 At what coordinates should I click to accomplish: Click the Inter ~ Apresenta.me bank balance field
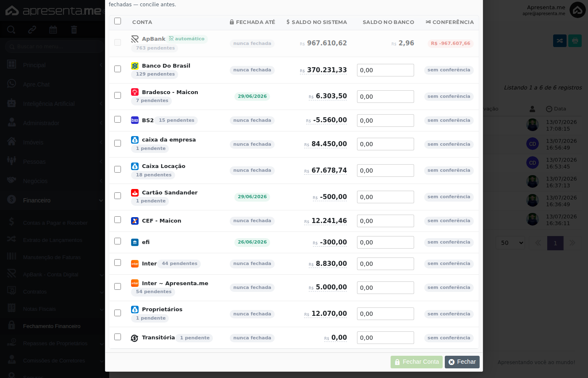tap(386, 288)
